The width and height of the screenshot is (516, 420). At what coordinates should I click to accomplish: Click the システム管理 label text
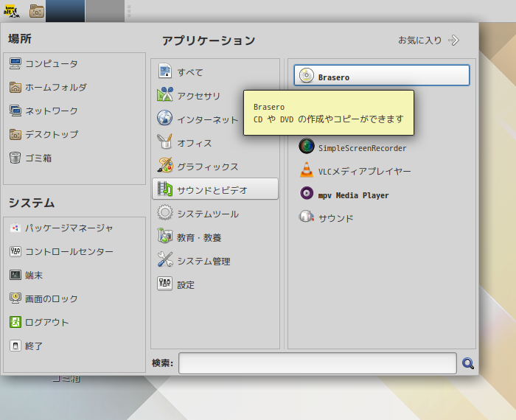click(x=203, y=261)
